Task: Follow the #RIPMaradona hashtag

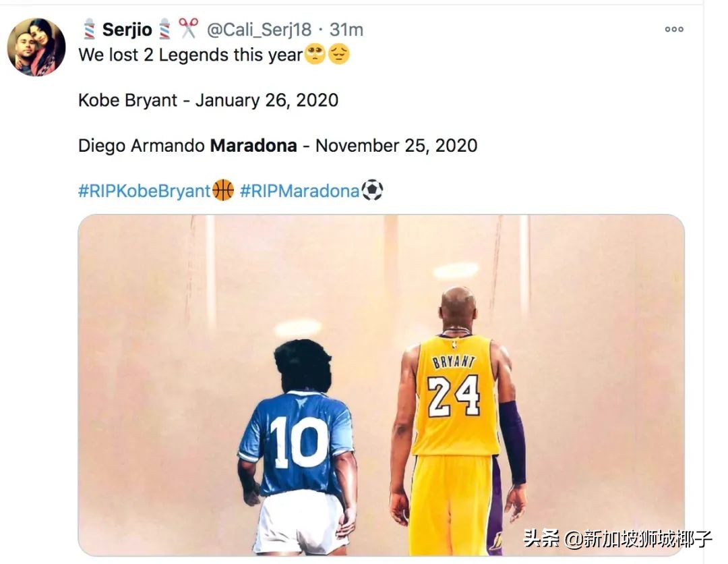Action: coord(299,191)
